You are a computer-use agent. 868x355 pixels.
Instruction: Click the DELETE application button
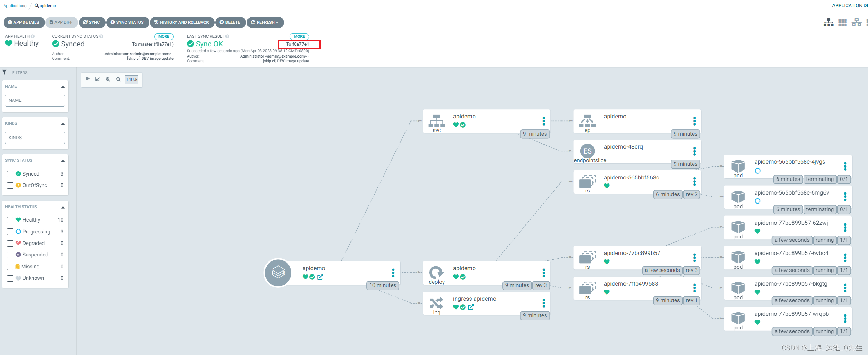(x=231, y=22)
